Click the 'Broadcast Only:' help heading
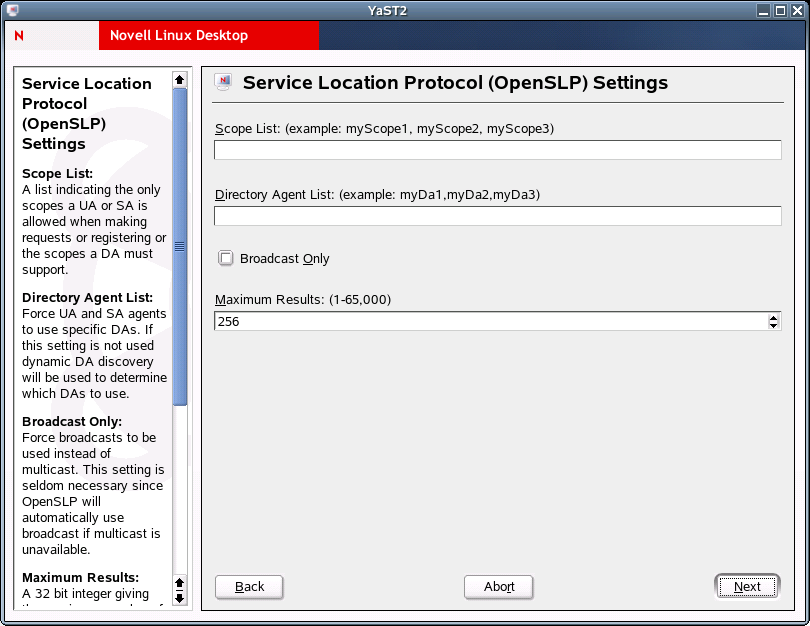Image resolution: width=810 pixels, height=626 pixels. click(72, 421)
